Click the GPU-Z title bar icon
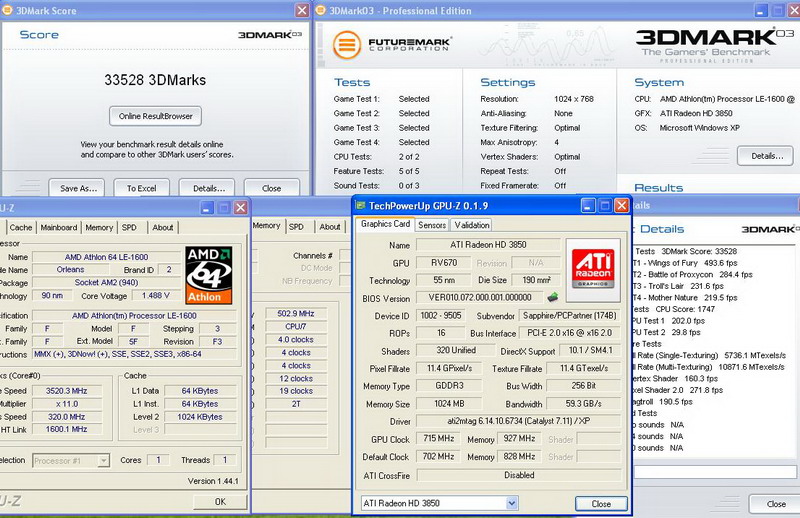The height and width of the screenshot is (518, 800). (361, 205)
